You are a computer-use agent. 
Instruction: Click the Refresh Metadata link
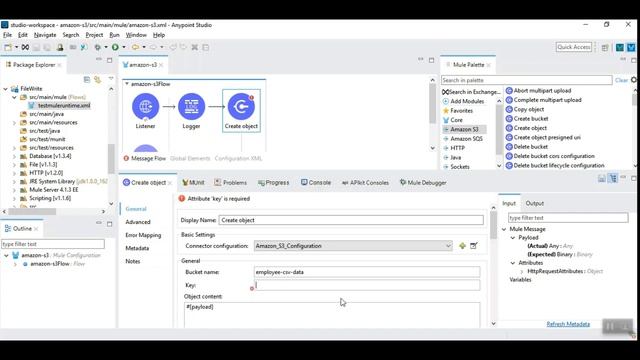568,324
